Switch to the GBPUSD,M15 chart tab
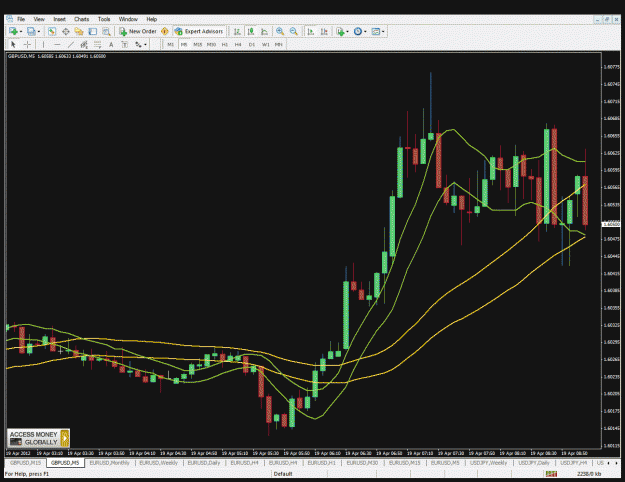 tap(26, 463)
